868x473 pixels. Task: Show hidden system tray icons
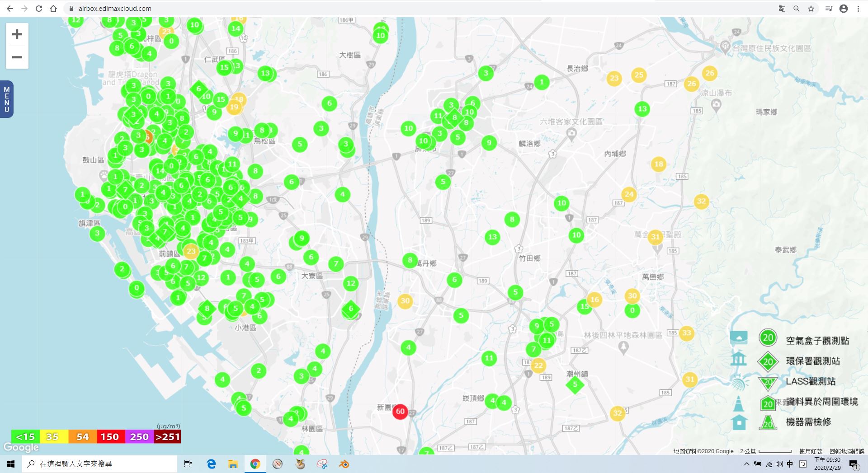(x=746, y=464)
